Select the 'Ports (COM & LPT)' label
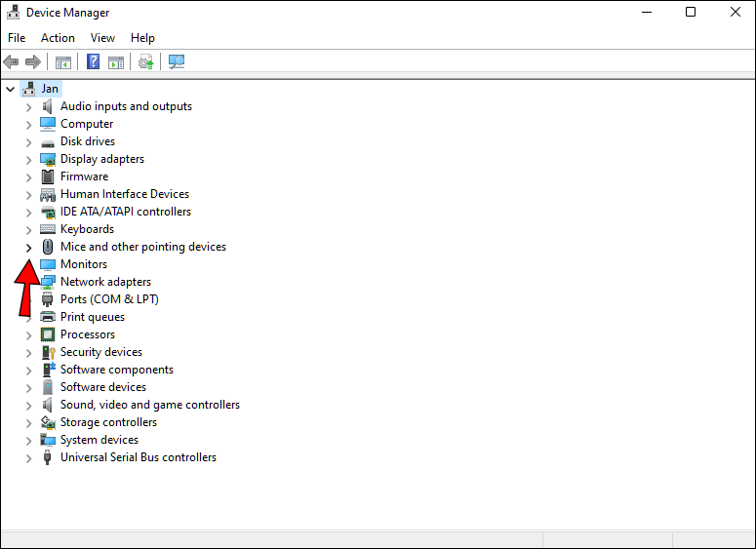 pyautogui.click(x=109, y=299)
